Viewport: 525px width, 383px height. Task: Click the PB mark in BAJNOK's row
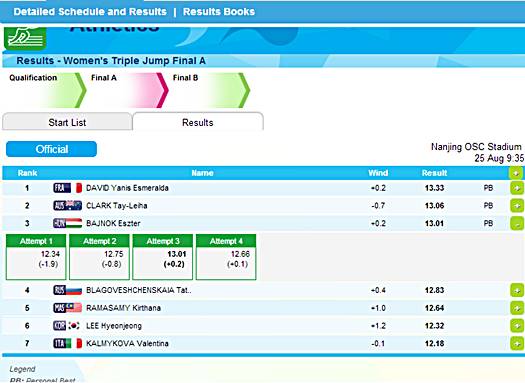point(488,223)
